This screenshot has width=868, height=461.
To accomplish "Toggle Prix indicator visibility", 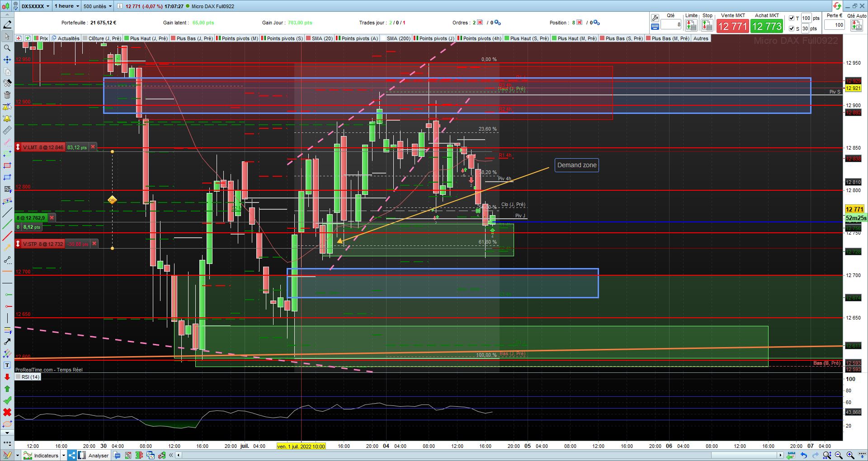I will pyautogui.click(x=41, y=38).
